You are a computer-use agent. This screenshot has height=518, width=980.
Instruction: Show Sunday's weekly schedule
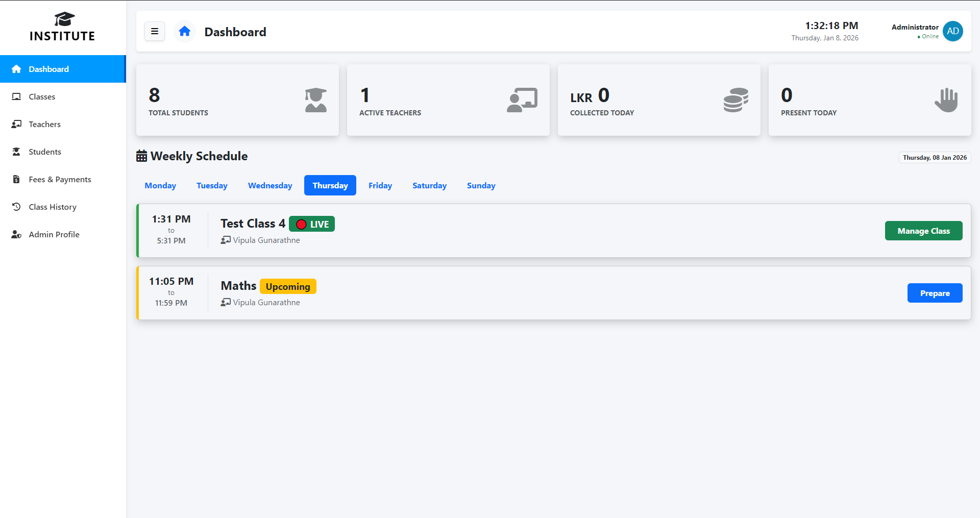(x=481, y=185)
